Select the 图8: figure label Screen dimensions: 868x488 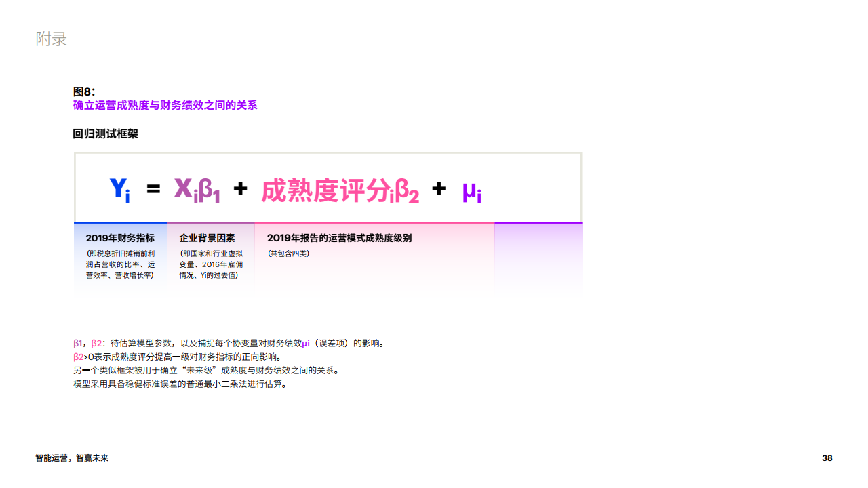pyautogui.click(x=84, y=91)
